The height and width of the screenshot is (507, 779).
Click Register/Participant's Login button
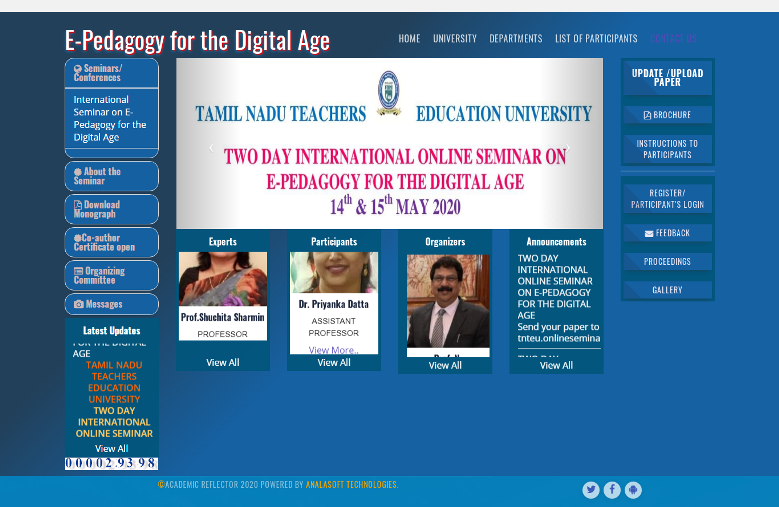tap(667, 198)
